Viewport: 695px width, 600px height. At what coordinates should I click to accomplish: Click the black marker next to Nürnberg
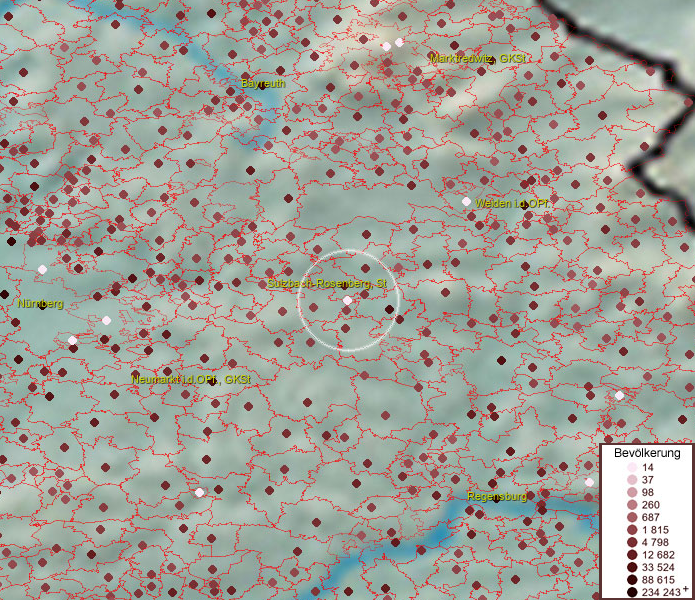coord(42,305)
